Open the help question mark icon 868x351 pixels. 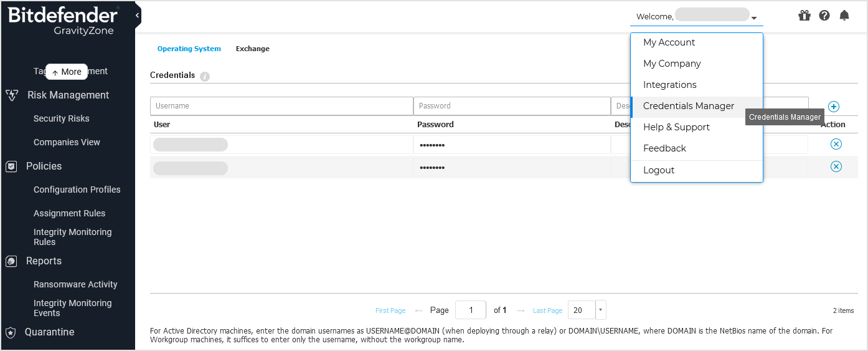(824, 16)
